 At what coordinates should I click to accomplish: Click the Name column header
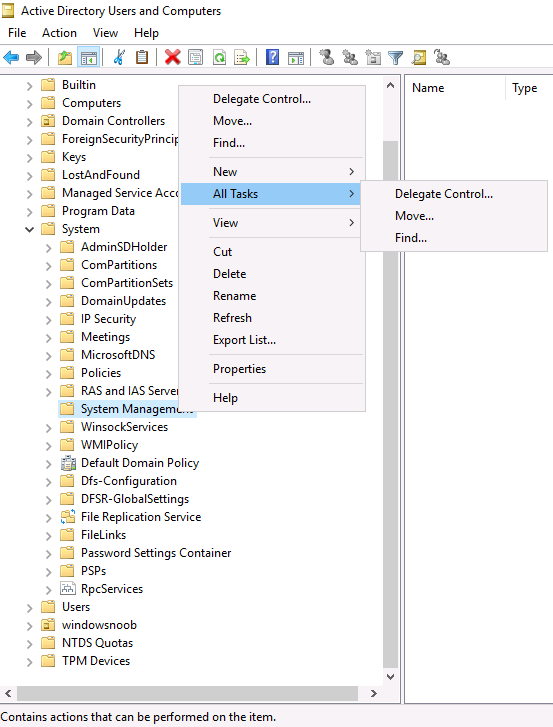click(x=455, y=88)
